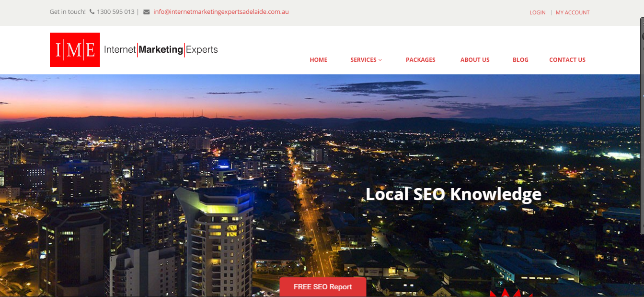This screenshot has height=297, width=644.
Task: Select CONTACT US in the navigation
Action: pyautogui.click(x=567, y=59)
